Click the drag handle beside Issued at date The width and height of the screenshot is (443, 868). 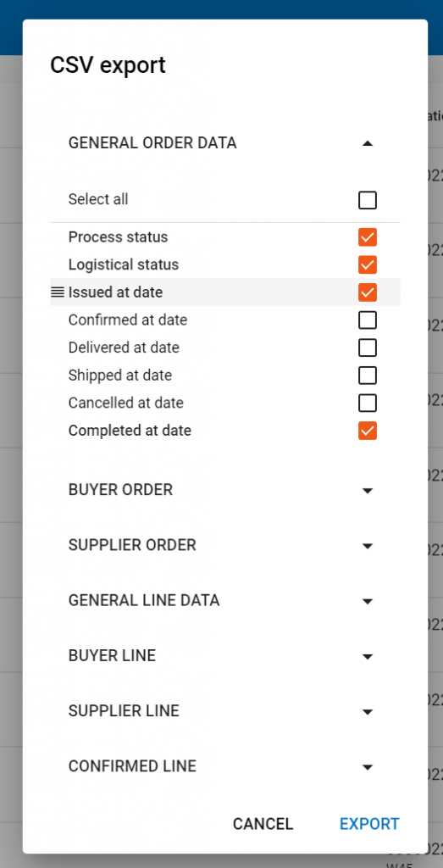(x=58, y=292)
